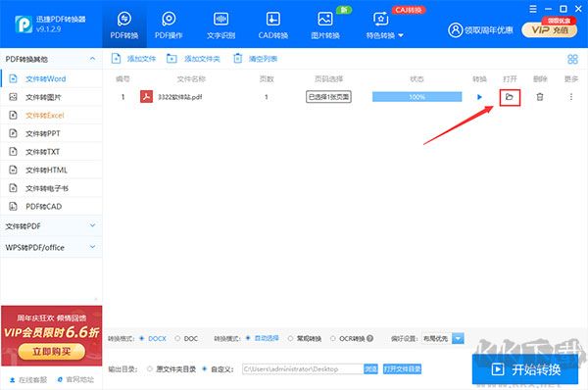This screenshot has height=390, width=588.
Task: Click the 迅捷PDF转换器 app logo
Action: [x=24, y=24]
